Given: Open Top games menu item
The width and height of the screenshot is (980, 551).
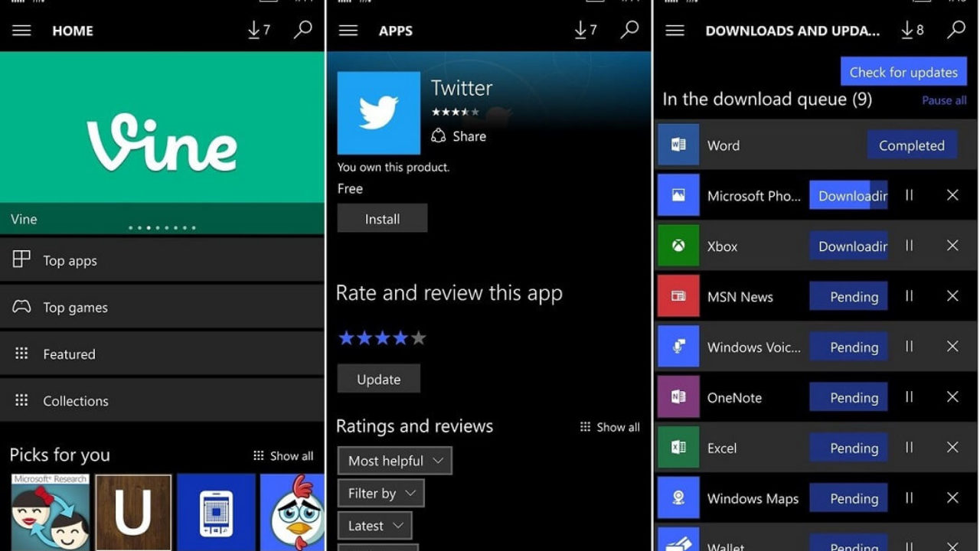Looking at the screenshot, I should 162,307.
